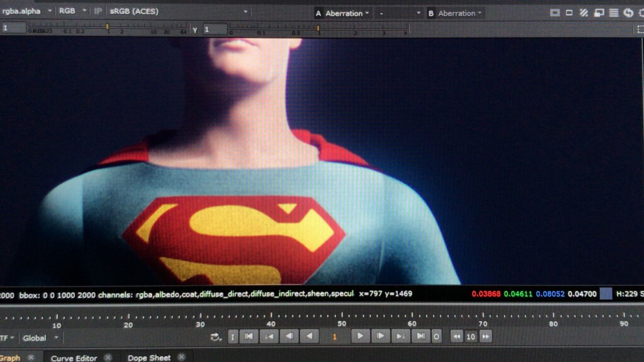Viewport: 644px width, 362px height.
Task: Play forward
Action: 360,337
